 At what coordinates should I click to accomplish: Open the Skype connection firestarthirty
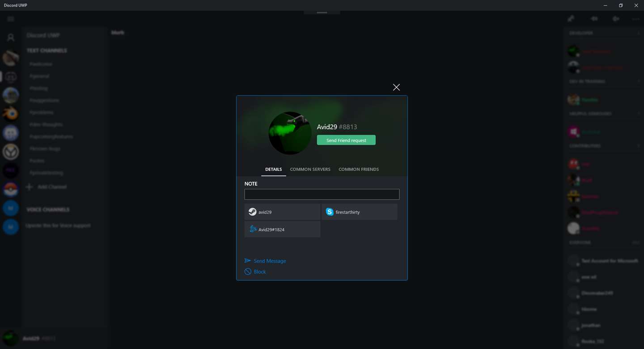(359, 212)
